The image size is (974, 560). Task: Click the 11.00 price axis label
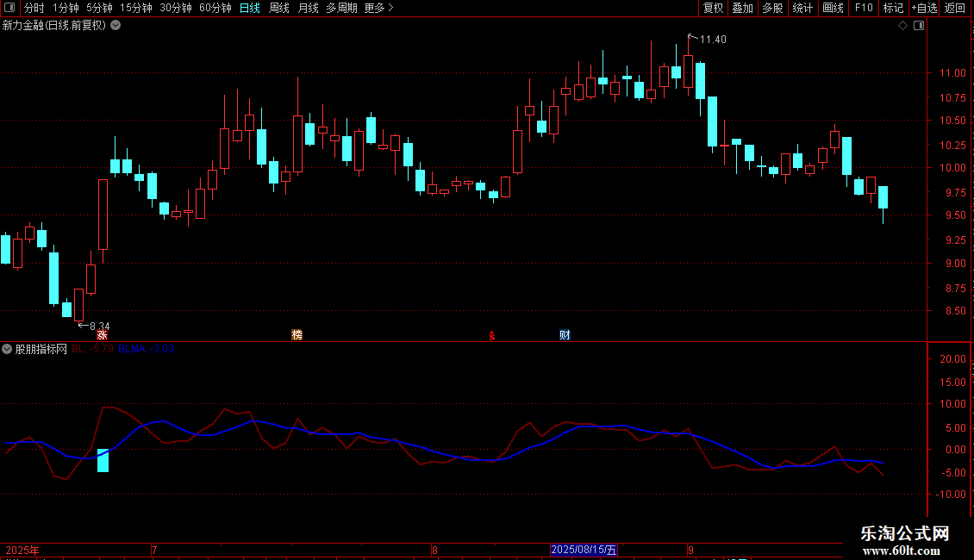[952, 73]
